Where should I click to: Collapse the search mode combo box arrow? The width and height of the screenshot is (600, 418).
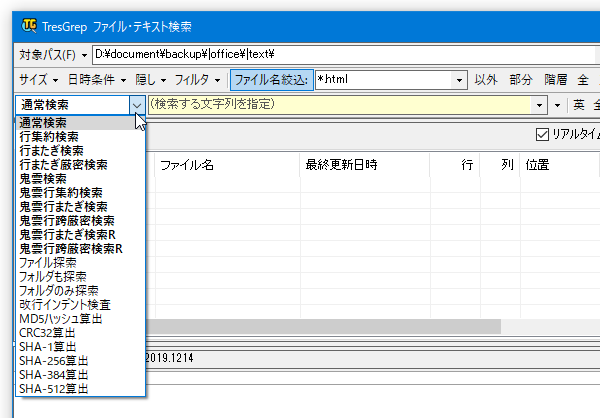coord(137,105)
